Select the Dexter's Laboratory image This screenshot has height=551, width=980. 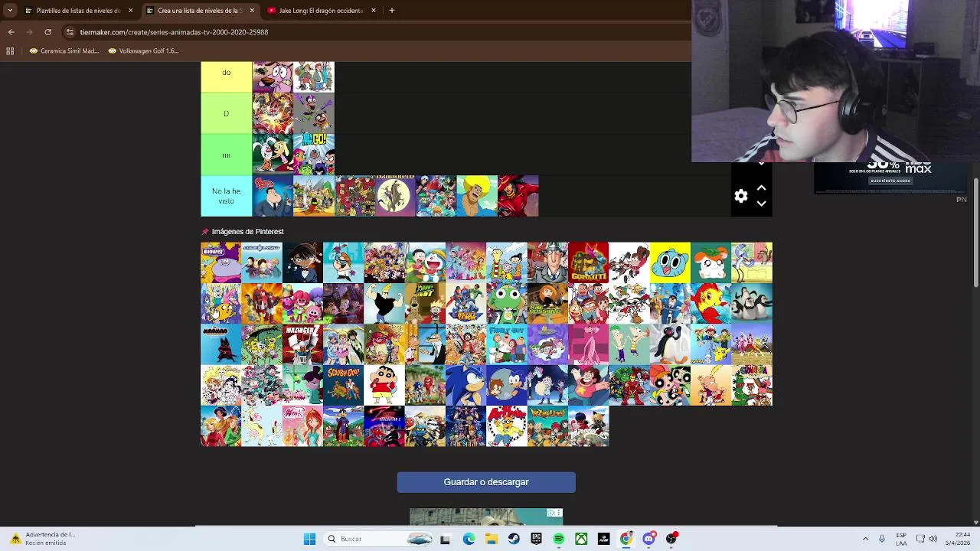click(x=343, y=262)
